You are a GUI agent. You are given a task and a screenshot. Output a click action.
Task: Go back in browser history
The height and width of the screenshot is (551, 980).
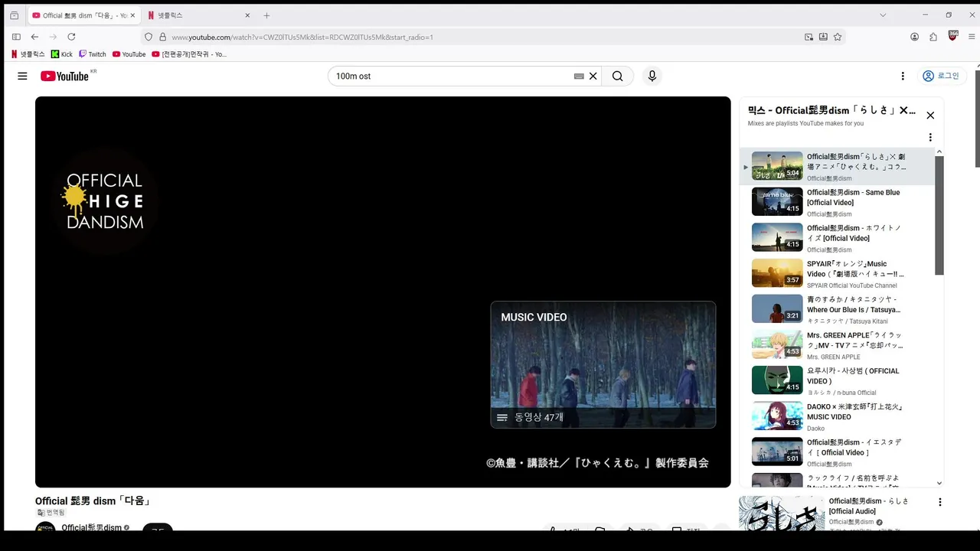click(x=34, y=37)
